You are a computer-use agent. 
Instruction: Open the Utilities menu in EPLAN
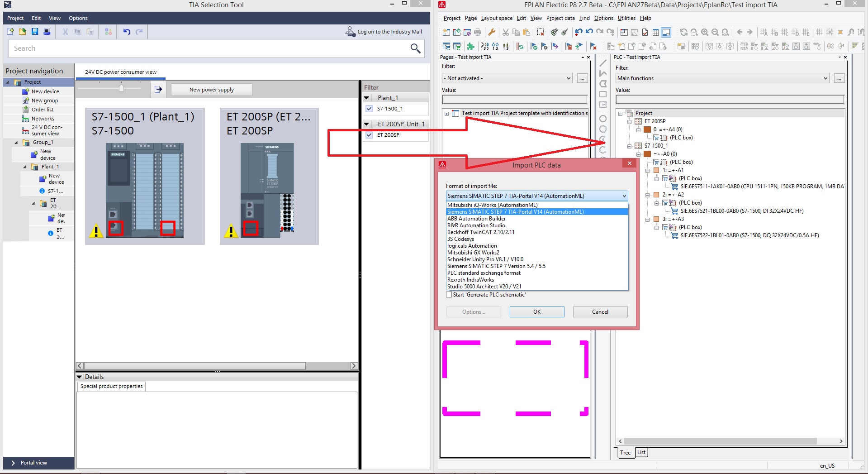point(626,18)
